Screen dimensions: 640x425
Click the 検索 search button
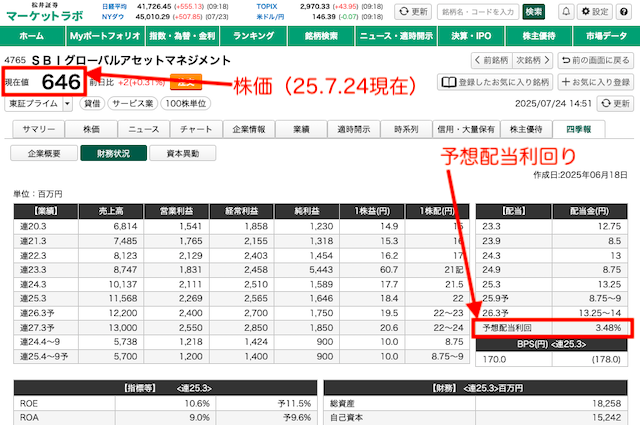[533, 12]
